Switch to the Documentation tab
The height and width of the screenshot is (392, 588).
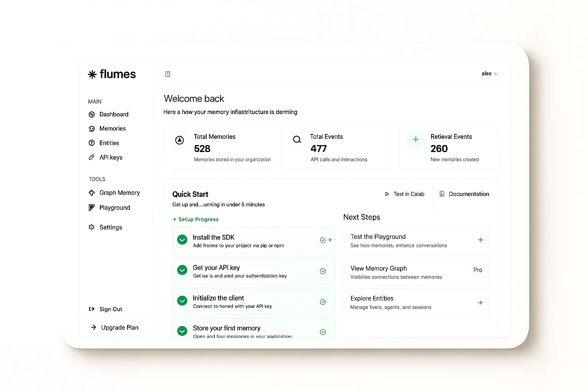pos(464,194)
